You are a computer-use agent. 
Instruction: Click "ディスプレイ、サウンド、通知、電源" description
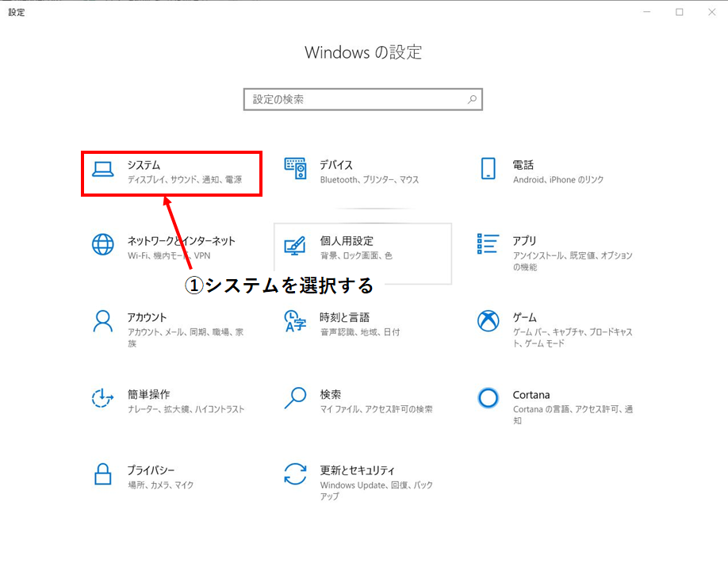[185, 180]
